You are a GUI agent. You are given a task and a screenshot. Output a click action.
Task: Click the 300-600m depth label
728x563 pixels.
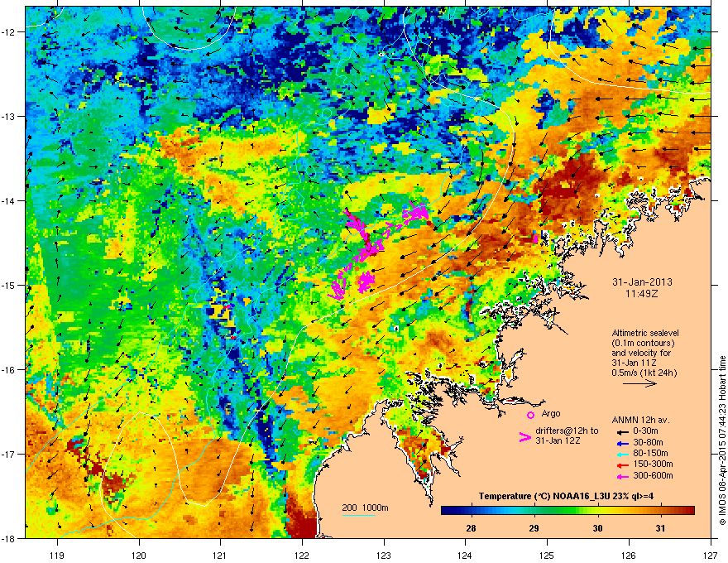tap(653, 476)
